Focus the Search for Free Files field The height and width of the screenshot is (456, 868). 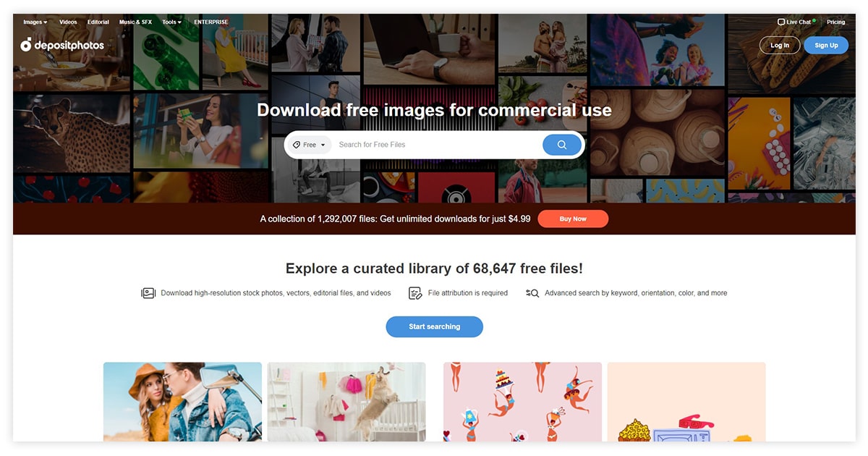coord(438,145)
